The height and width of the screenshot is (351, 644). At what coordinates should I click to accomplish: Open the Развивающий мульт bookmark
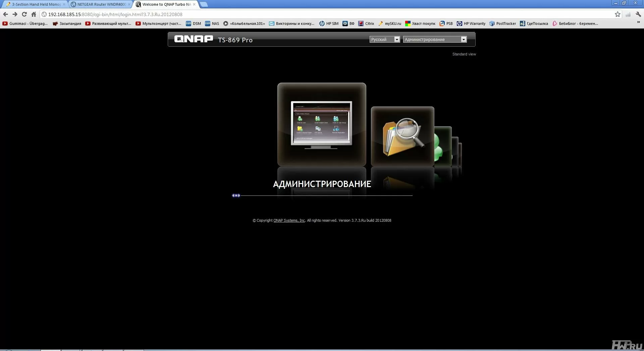[108, 24]
